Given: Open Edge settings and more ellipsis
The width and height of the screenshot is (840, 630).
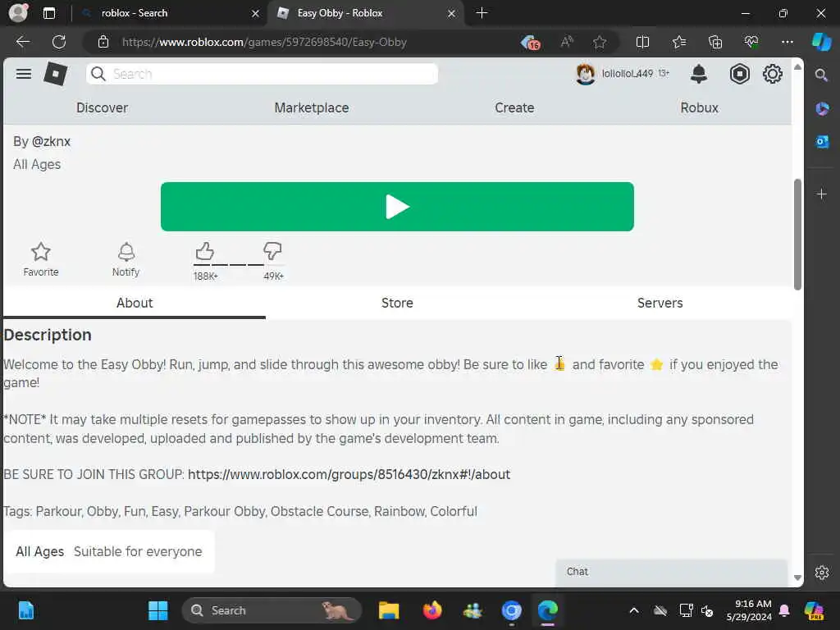Looking at the screenshot, I should 787,42.
